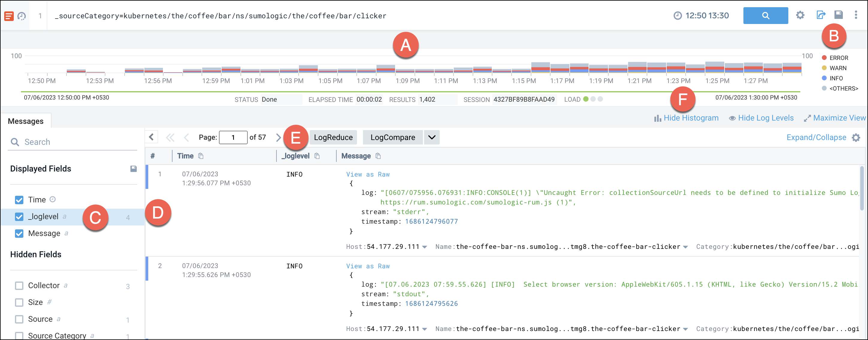Enable the Collector hidden field checkbox
This screenshot has width=868, height=340.
point(19,286)
